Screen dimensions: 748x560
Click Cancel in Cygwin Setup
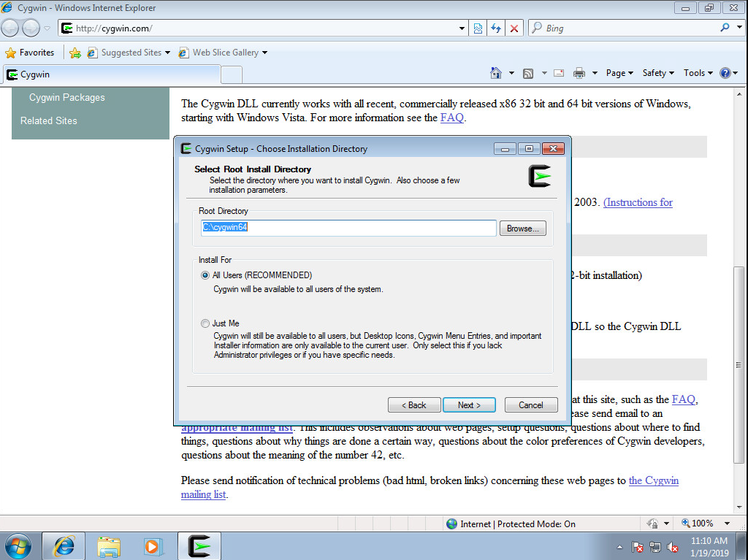tap(531, 405)
